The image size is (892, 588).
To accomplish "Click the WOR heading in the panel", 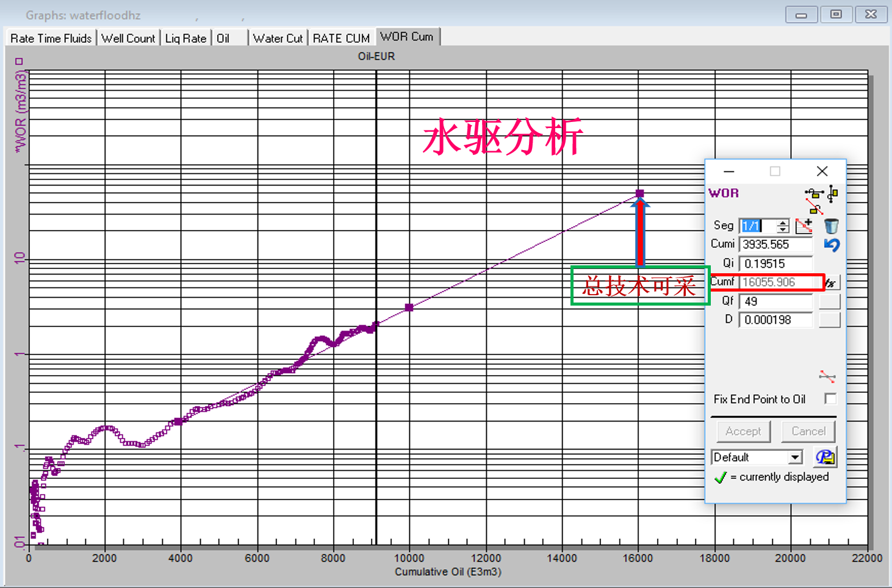I will point(724,193).
